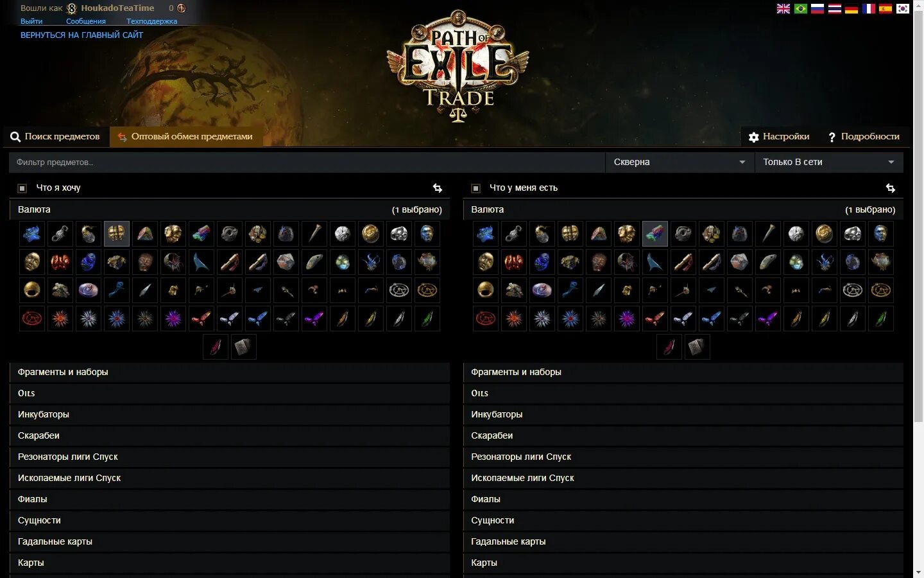Choose Chaos Orb in the have panel
The image size is (924, 578).
pos(570,234)
